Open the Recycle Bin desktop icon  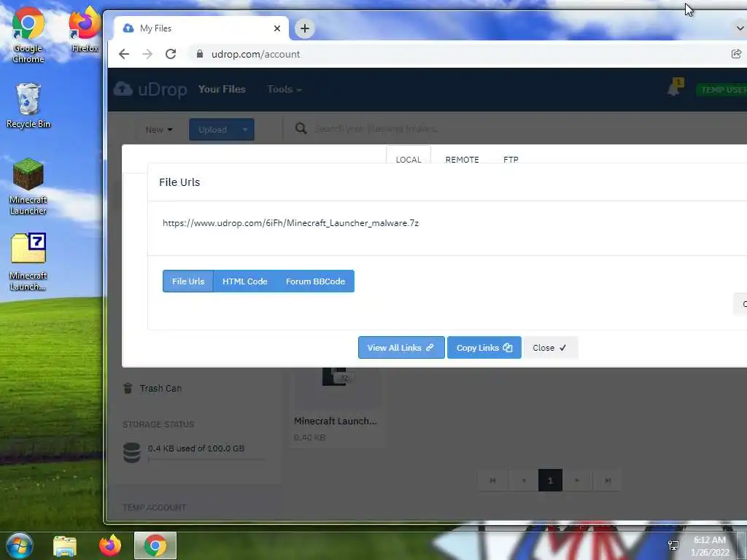click(28, 106)
